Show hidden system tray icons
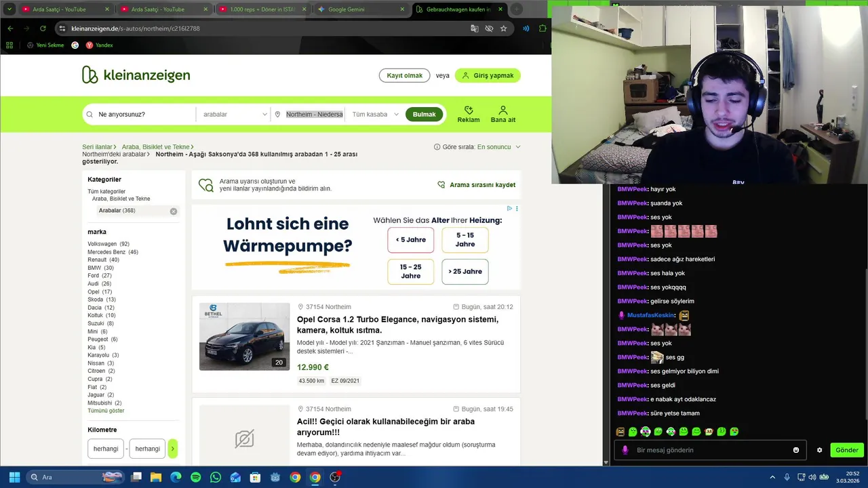 (772, 477)
